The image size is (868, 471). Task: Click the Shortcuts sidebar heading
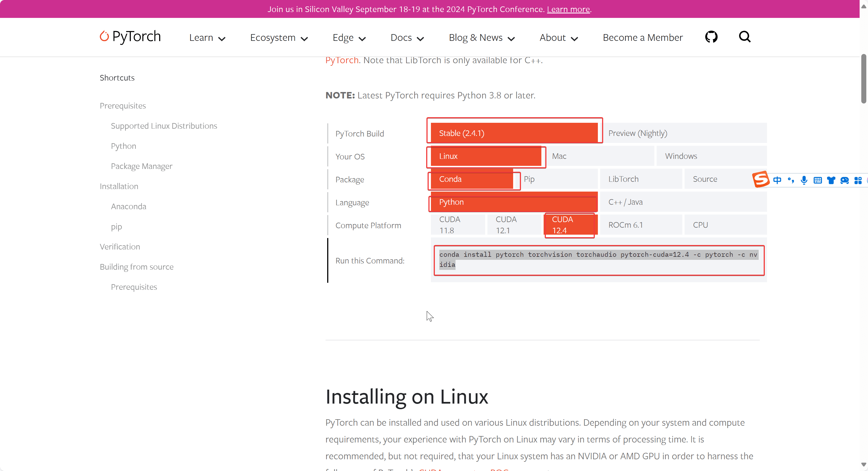117,78
